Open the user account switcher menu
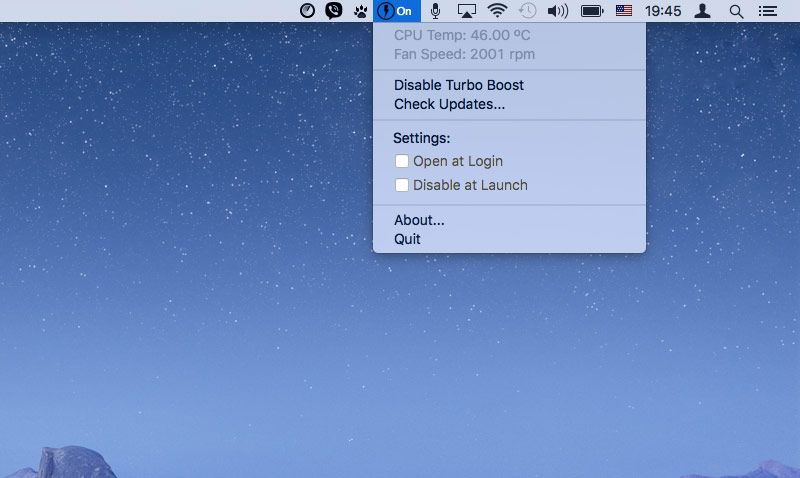The image size is (800, 478). pyautogui.click(x=703, y=11)
